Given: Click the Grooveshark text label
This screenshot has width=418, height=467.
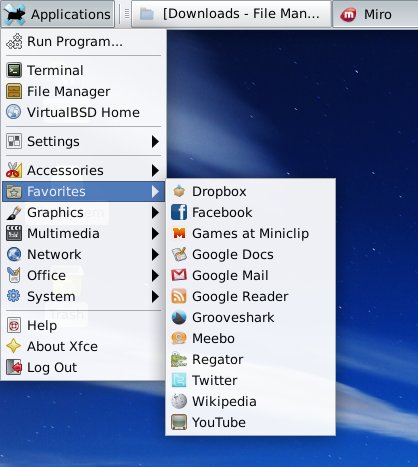Looking at the screenshot, I should [233, 317].
